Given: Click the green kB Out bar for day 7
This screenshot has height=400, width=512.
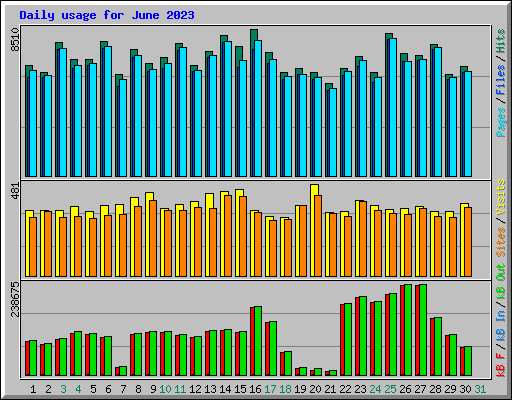Looking at the screenshot, I should [123, 371].
